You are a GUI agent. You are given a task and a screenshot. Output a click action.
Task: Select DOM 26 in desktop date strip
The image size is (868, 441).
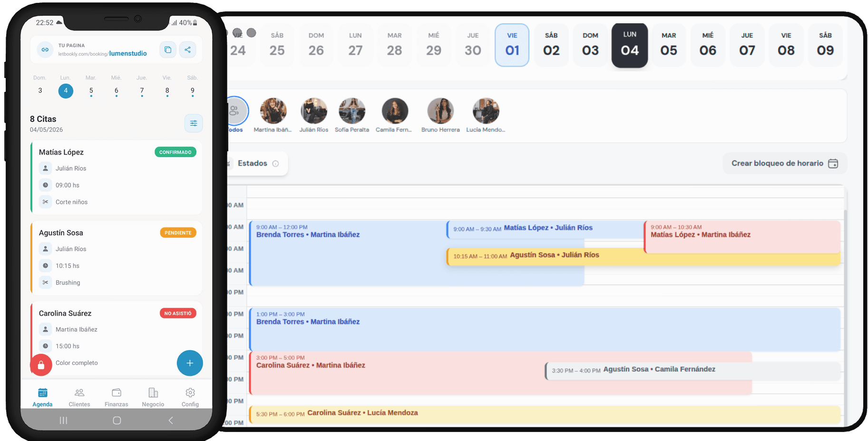click(316, 45)
